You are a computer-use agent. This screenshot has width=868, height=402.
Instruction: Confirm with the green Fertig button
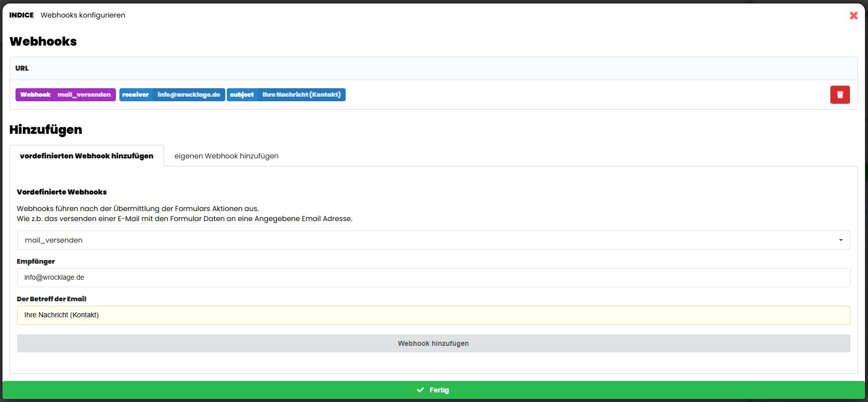point(433,390)
